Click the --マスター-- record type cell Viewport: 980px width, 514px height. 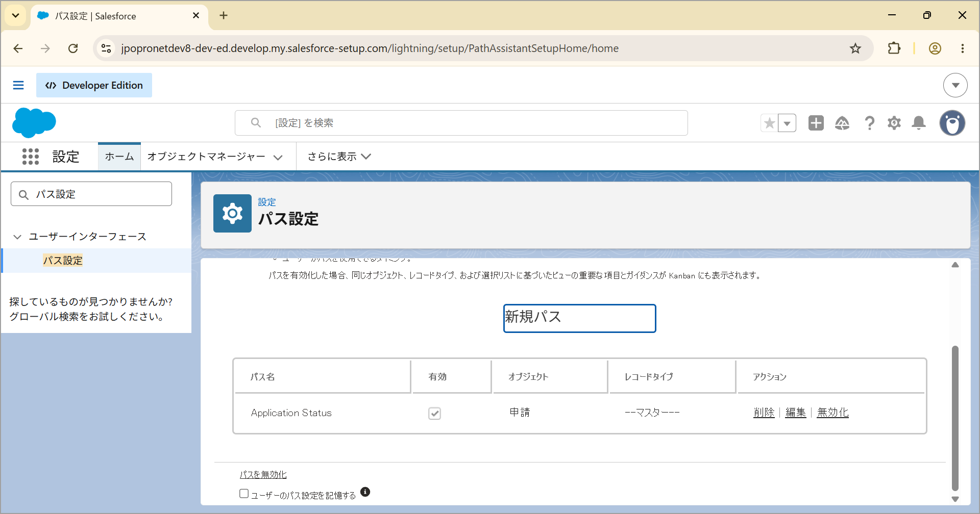pyautogui.click(x=652, y=413)
